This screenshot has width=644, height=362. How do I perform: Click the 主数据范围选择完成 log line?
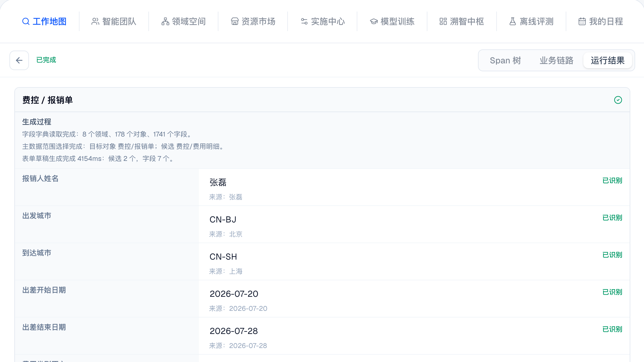click(124, 147)
